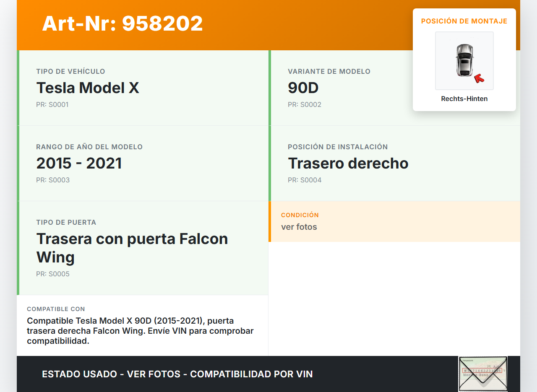The width and height of the screenshot is (537, 392).
Task: Click the PR: S0001 code
Action: (52, 105)
